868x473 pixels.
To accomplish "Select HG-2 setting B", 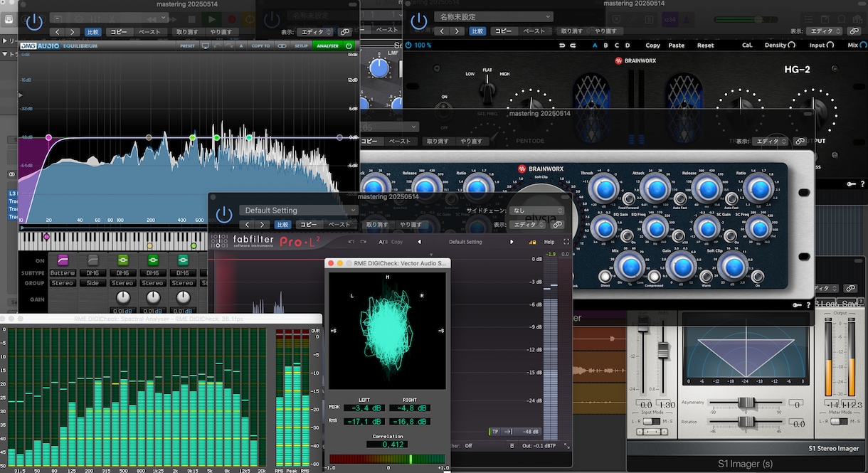I will tap(607, 46).
